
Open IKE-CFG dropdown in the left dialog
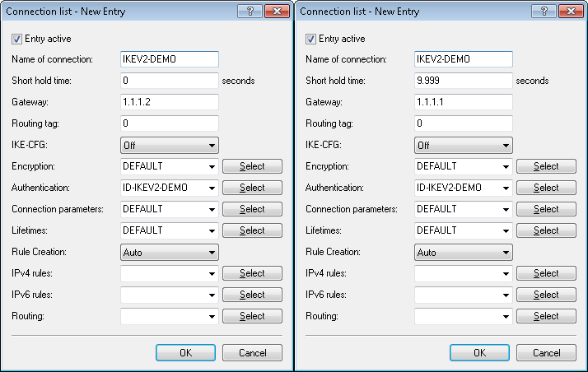tap(212, 145)
